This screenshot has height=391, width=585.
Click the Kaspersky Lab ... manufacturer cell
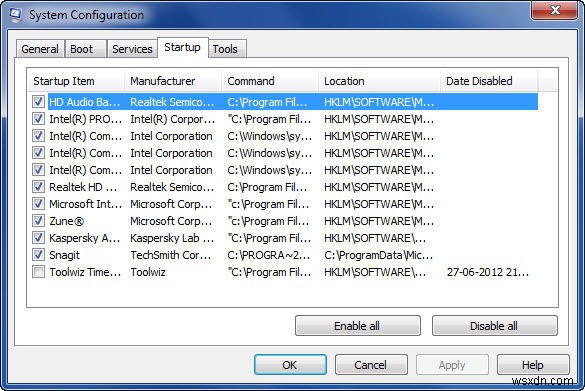coord(172,238)
